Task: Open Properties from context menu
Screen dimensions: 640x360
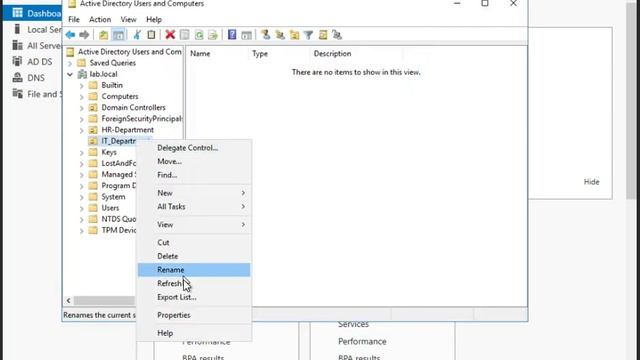Action: 194,315
